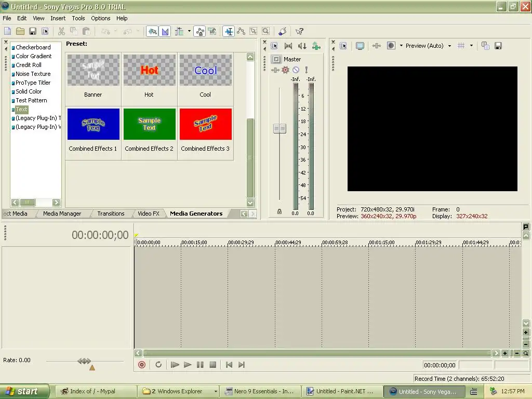532x399 pixels.
Task: Click the Copy icon in main toolbar
Action: click(74, 32)
